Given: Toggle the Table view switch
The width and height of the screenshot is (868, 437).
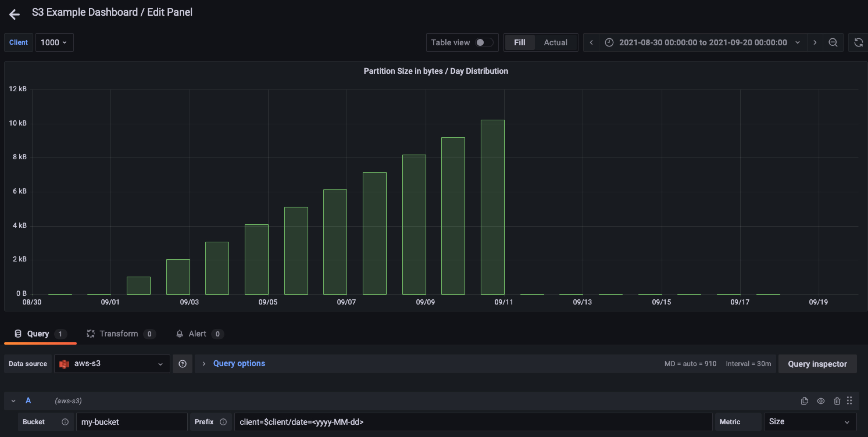Looking at the screenshot, I should [484, 42].
